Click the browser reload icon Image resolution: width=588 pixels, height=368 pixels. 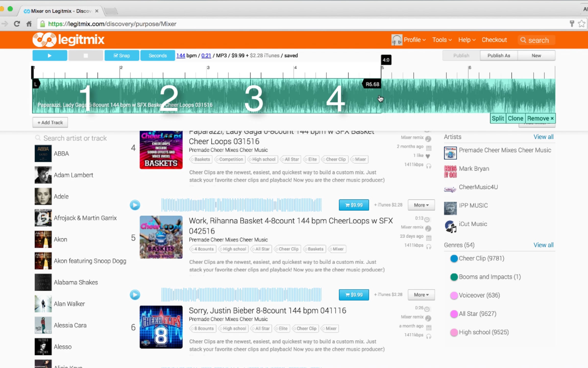[17, 24]
